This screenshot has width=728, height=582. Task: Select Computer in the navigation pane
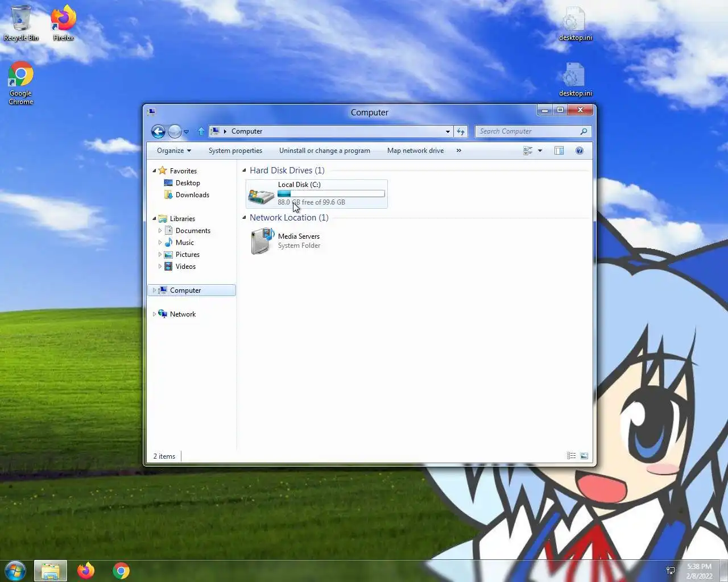185,290
